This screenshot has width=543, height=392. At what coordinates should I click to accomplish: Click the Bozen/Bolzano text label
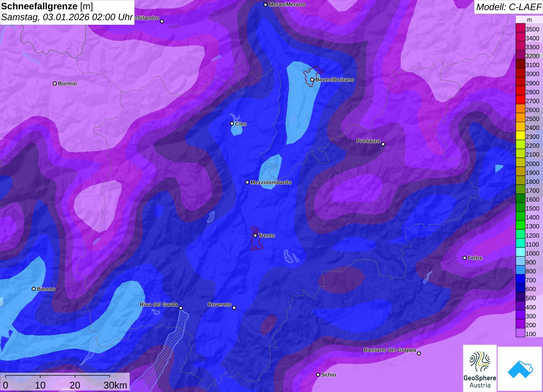pyautogui.click(x=335, y=80)
